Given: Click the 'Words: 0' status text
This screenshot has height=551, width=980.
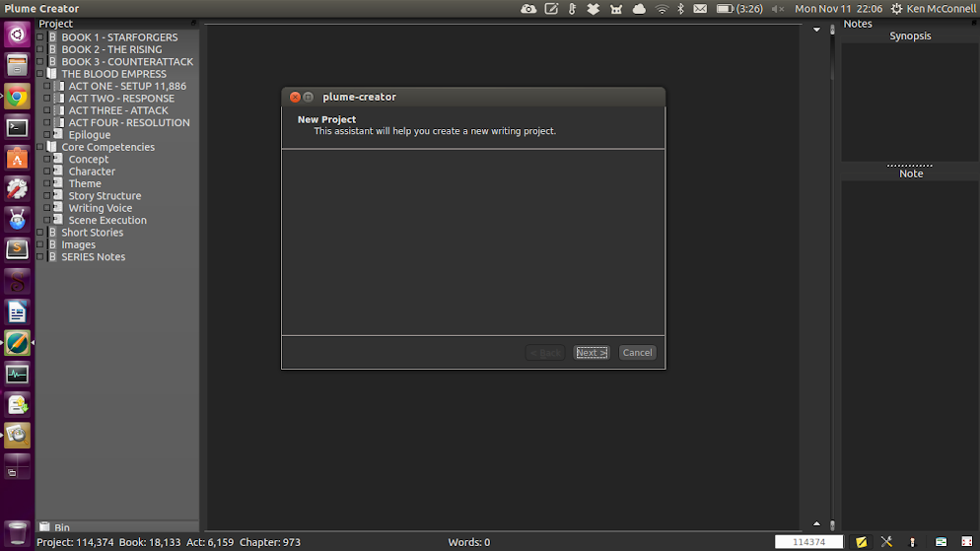Looking at the screenshot, I should pos(468,542).
